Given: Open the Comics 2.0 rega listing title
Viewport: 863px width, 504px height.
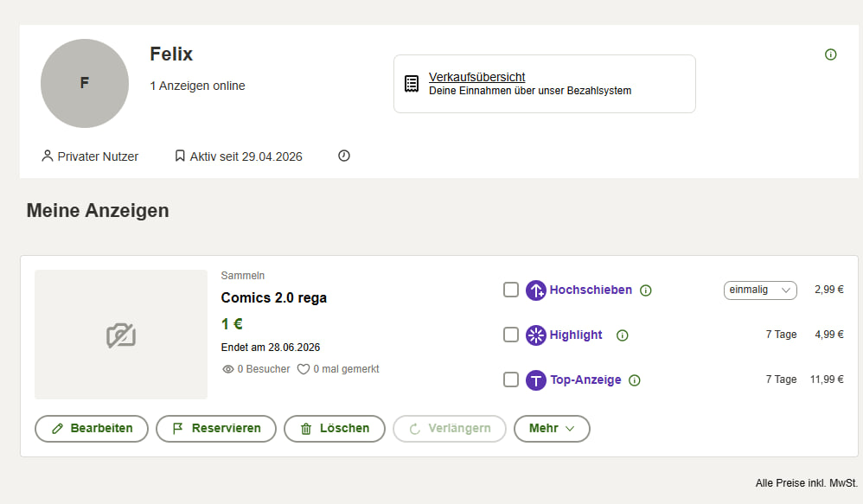Looking at the screenshot, I should tap(273, 297).
